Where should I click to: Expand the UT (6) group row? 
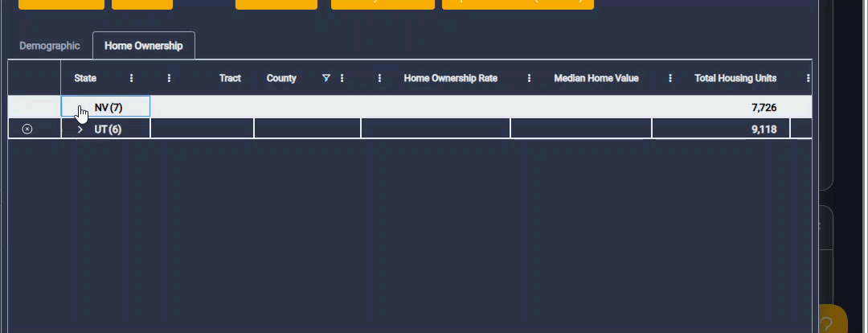coord(80,129)
